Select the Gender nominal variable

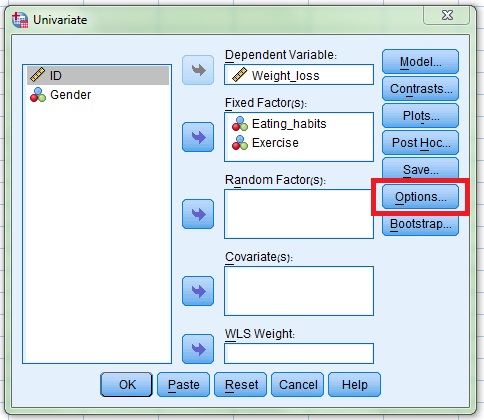pyautogui.click(x=98, y=95)
